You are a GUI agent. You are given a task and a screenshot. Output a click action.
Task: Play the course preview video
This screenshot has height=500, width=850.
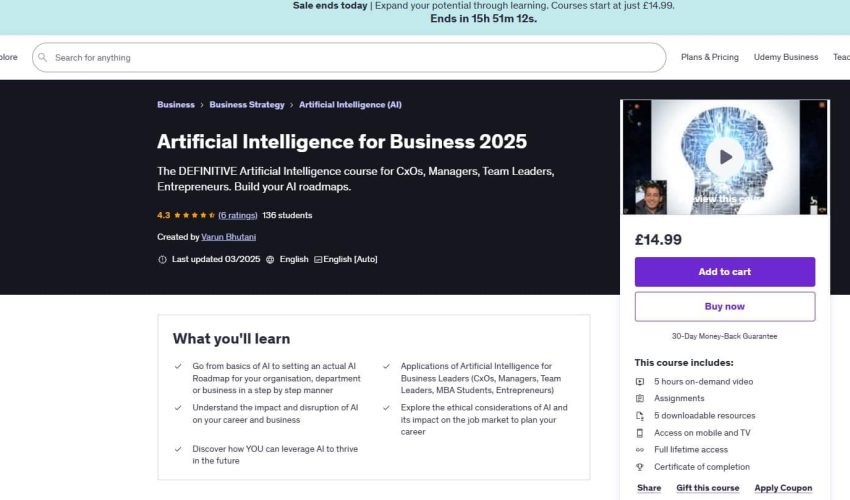click(x=724, y=156)
